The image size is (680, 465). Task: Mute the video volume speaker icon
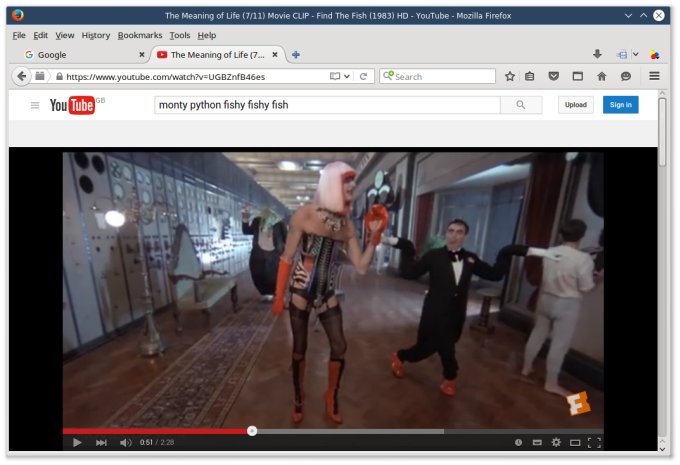(125, 442)
